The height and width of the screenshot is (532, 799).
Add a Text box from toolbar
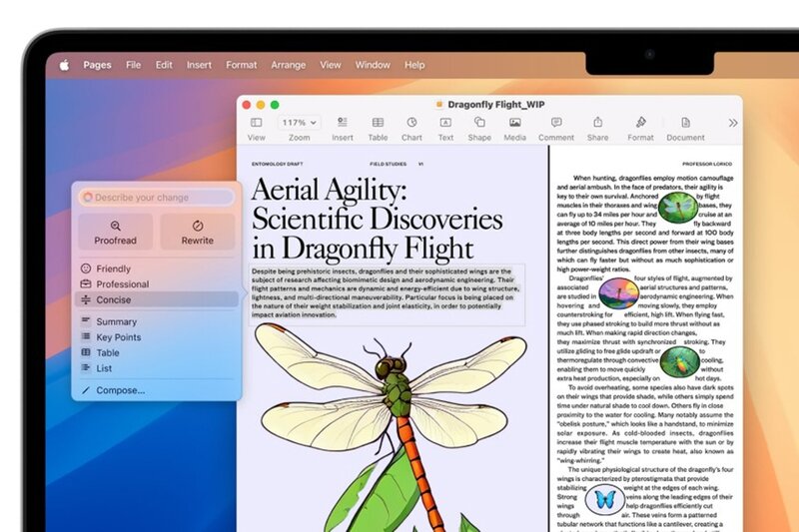[x=445, y=123]
